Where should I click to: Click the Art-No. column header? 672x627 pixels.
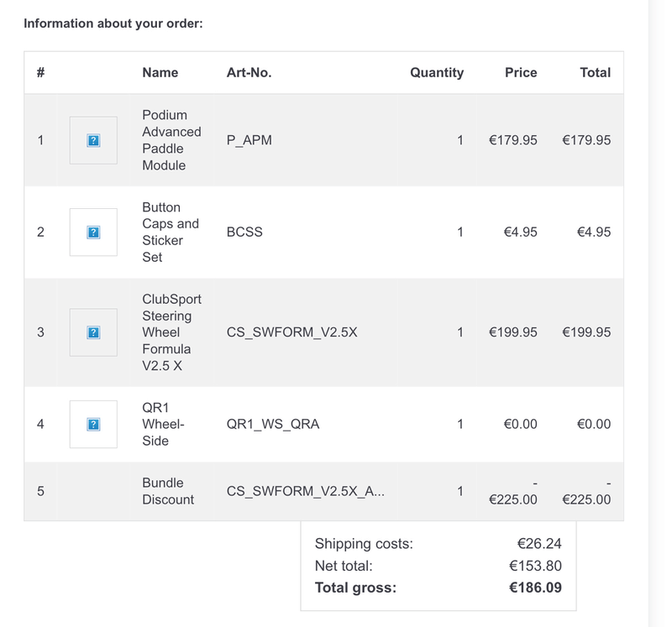[x=249, y=72]
